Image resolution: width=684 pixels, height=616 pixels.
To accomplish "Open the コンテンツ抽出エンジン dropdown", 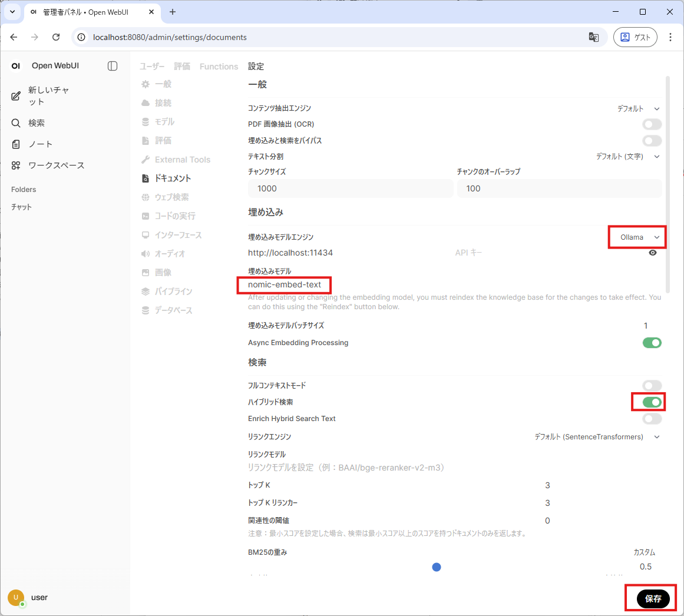I will coord(638,109).
